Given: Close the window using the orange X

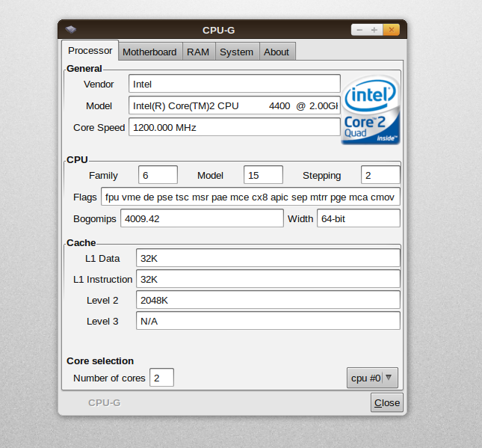Looking at the screenshot, I should point(391,30).
